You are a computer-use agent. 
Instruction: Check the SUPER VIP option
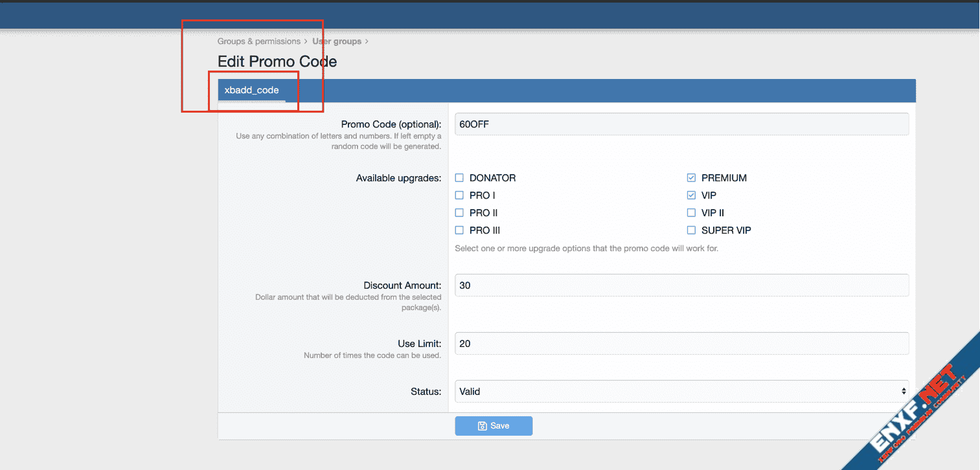pyautogui.click(x=691, y=230)
